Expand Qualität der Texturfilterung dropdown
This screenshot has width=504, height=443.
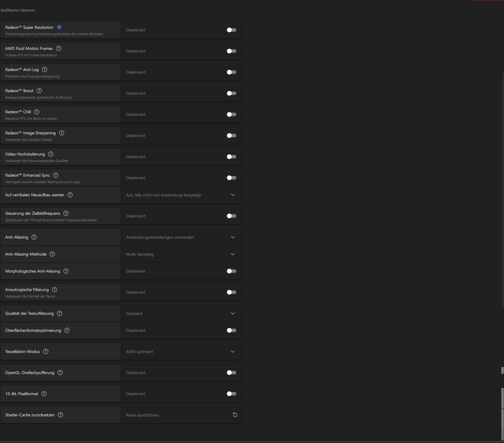click(181, 313)
